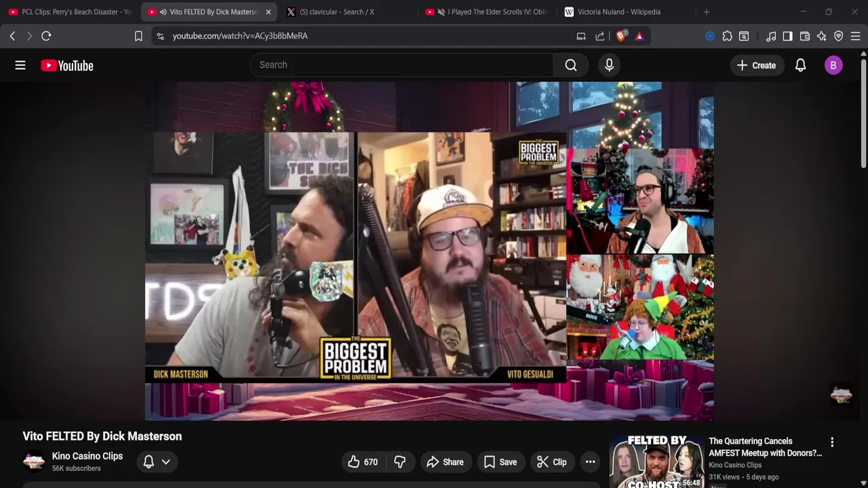Open notification preferences dropdown for Kino Casino

click(x=156, y=462)
